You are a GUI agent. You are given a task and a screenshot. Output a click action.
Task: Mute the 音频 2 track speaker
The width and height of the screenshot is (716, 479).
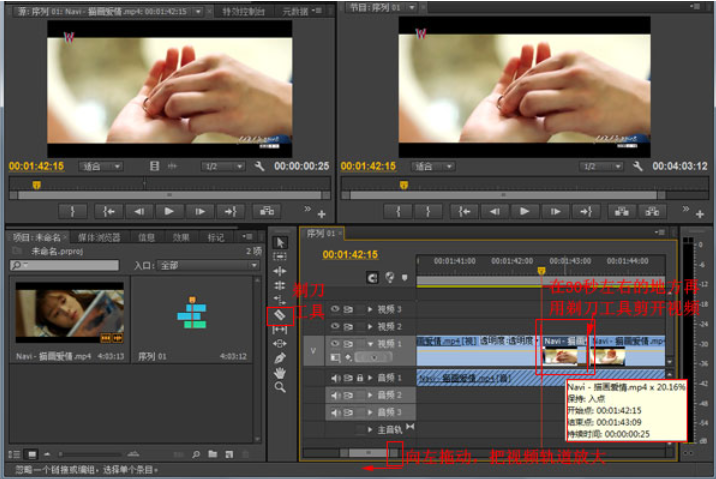point(335,395)
